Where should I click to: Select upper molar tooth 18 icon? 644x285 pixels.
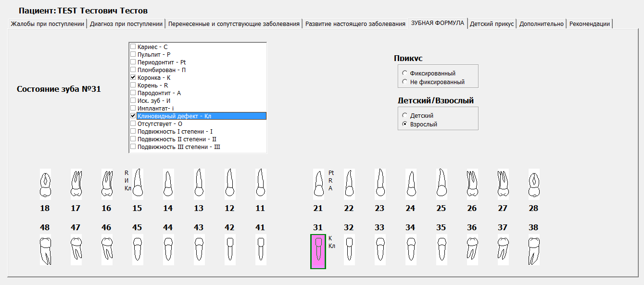click(45, 185)
